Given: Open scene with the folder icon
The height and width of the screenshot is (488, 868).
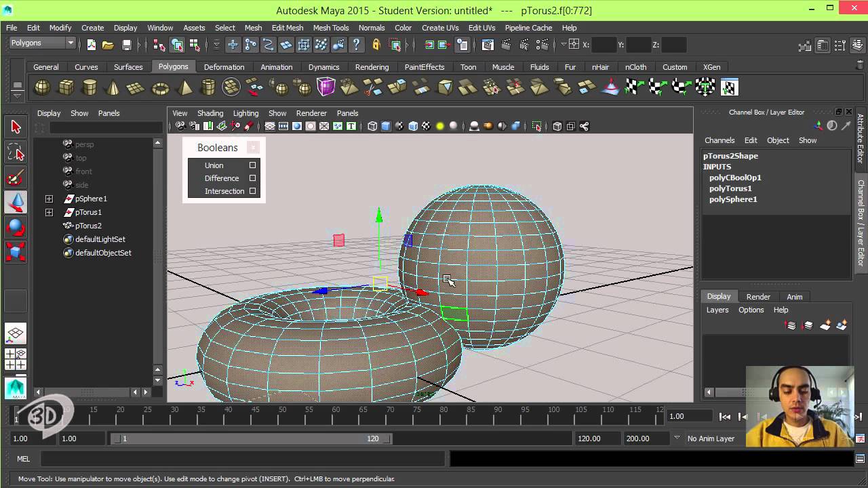Looking at the screenshot, I should pos(108,45).
